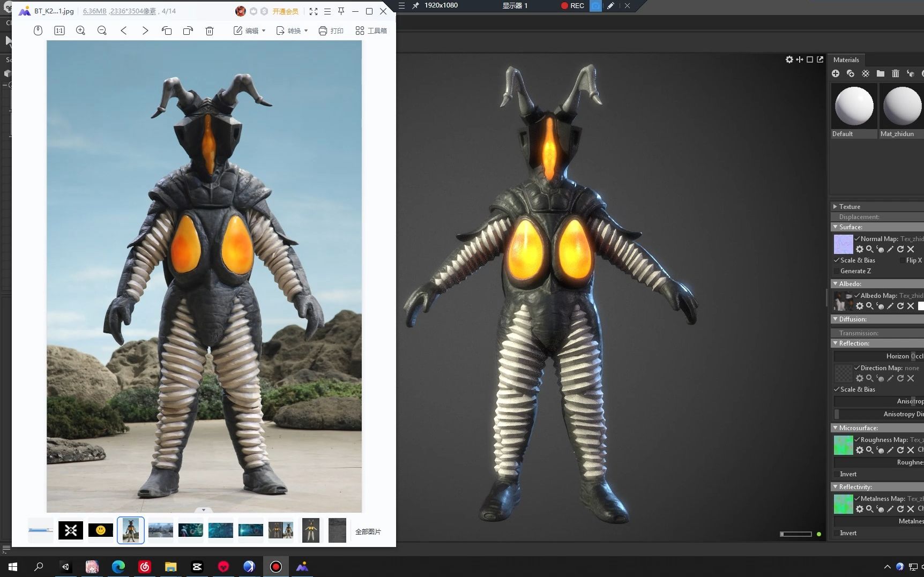Image resolution: width=924 pixels, height=577 pixels.
Task: Toggle Scale & Bias under Reflection
Action: pyautogui.click(x=837, y=389)
